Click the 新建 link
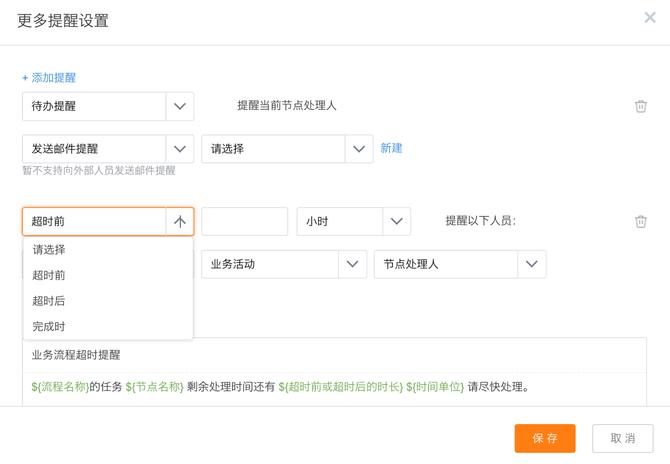670x464 pixels. pos(391,148)
